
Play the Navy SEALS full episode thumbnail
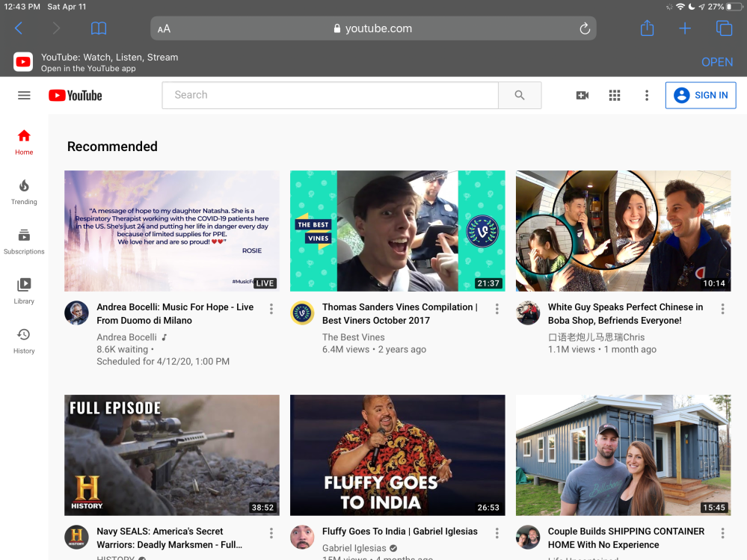(171, 455)
